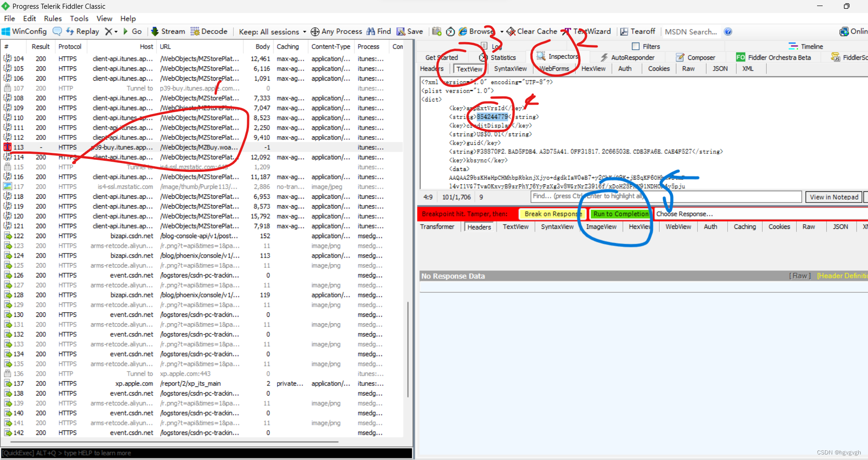Switch to request HexView tab
Screen dimensions: 868x460
click(593, 69)
